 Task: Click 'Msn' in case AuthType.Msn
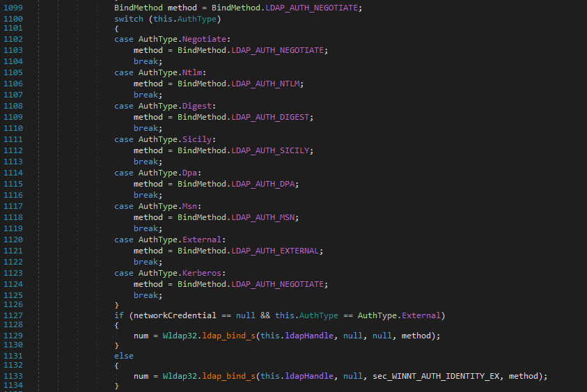189,206
